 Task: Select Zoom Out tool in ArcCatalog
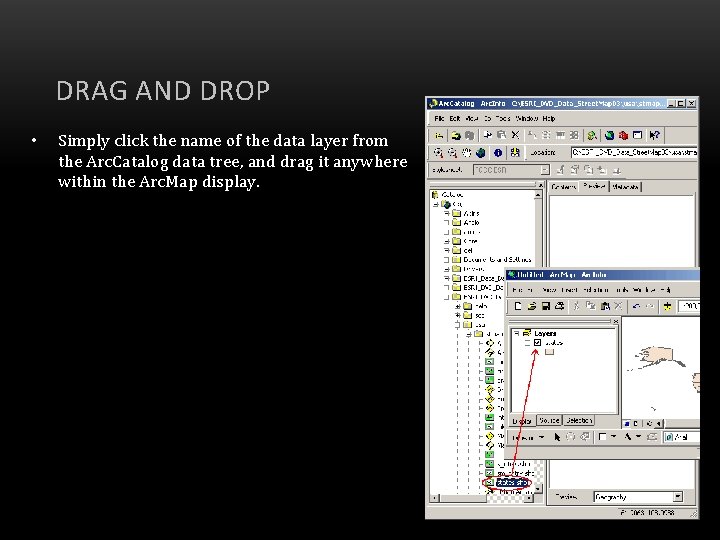point(453,152)
